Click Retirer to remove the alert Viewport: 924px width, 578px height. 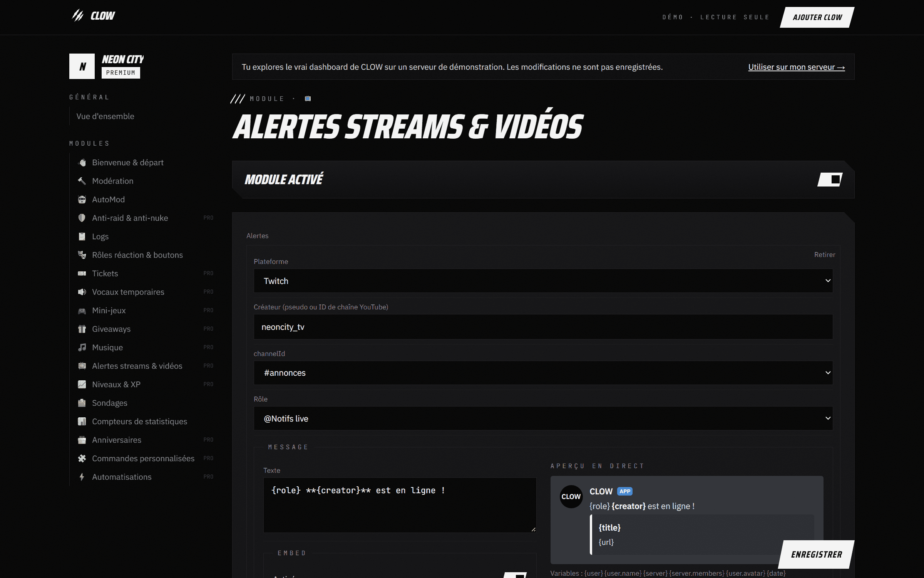824,255
